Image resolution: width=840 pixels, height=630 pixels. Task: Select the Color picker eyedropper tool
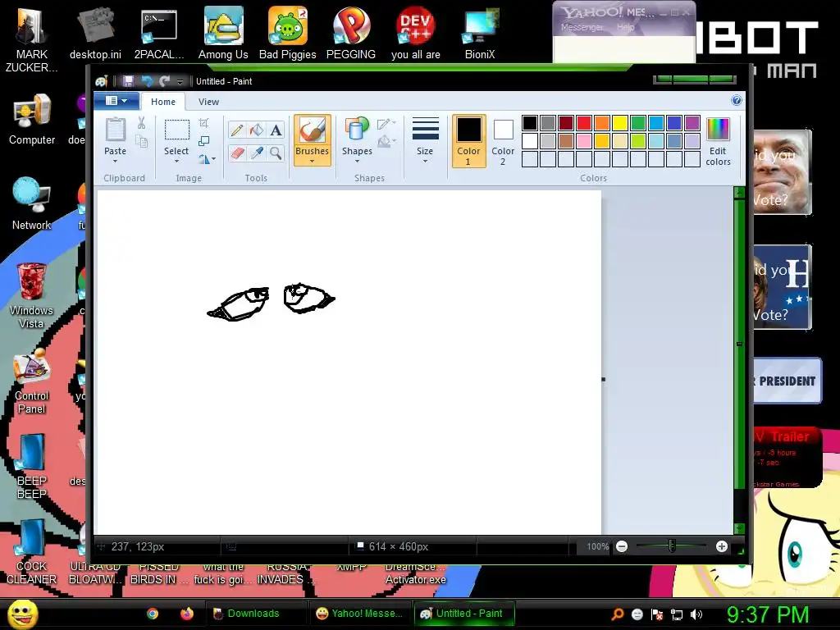(257, 153)
